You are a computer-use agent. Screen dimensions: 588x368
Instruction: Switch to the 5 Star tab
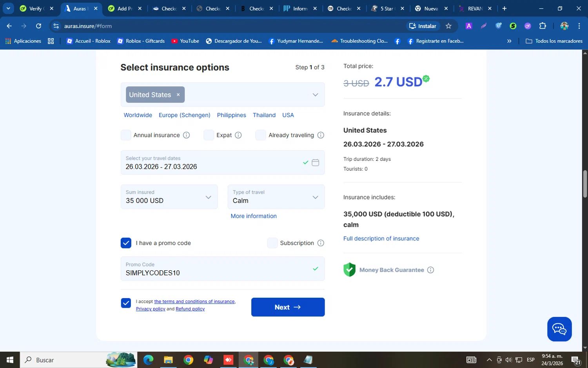click(x=387, y=9)
